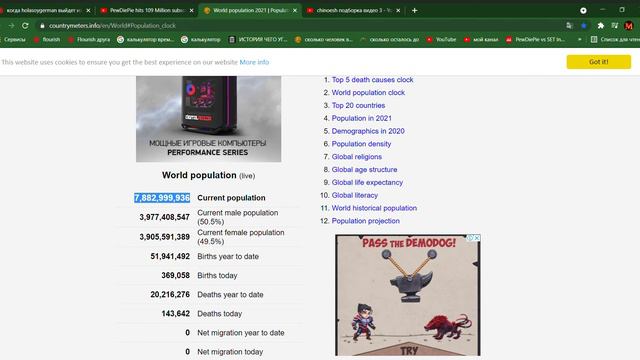Close the PewDiePie 109 Million tab
This screenshot has width=640, height=360.
coord(191,10)
